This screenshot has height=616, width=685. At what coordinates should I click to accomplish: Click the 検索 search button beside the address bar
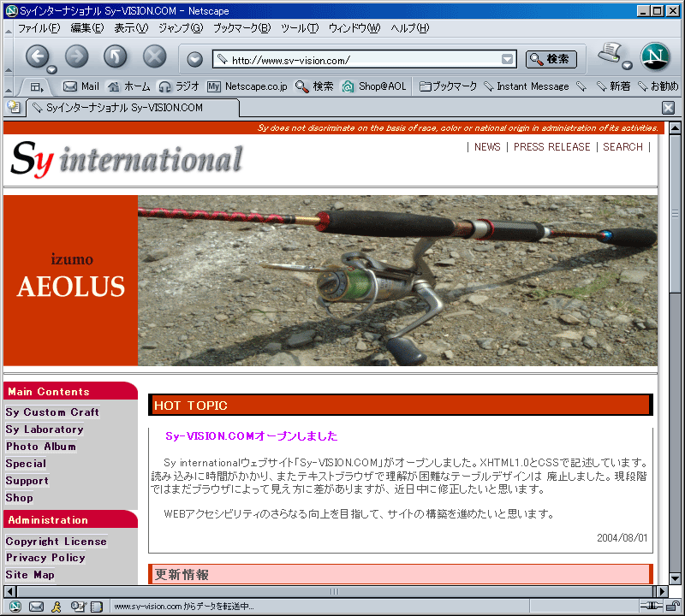[551, 59]
